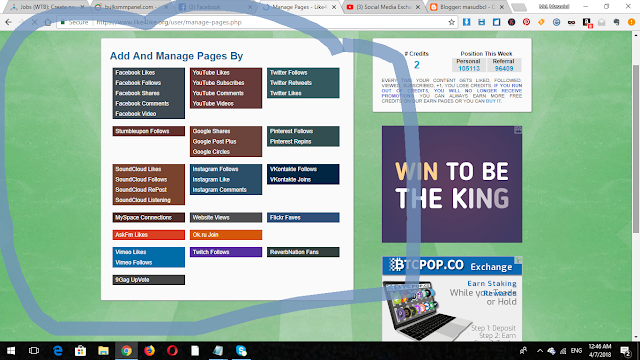Screen dimensions: 640x360
Task: Click the floppy disk save extension icon
Action: tap(482, 22)
